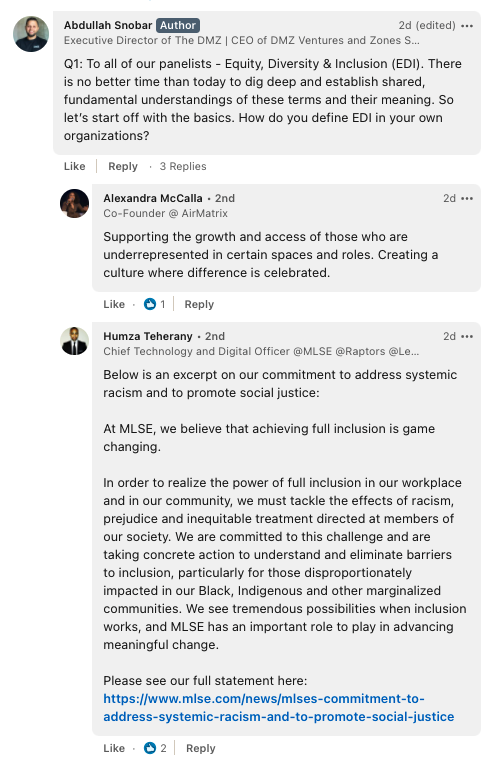Open three-dot menu on Alexandra McCalla's reply
Screen dimensions: 496x762
[467, 198]
